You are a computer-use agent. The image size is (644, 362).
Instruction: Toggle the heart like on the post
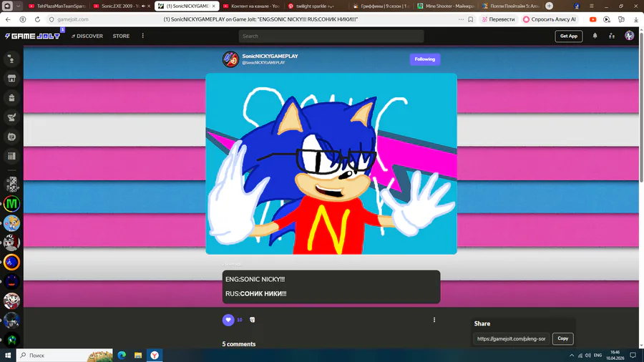228,320
